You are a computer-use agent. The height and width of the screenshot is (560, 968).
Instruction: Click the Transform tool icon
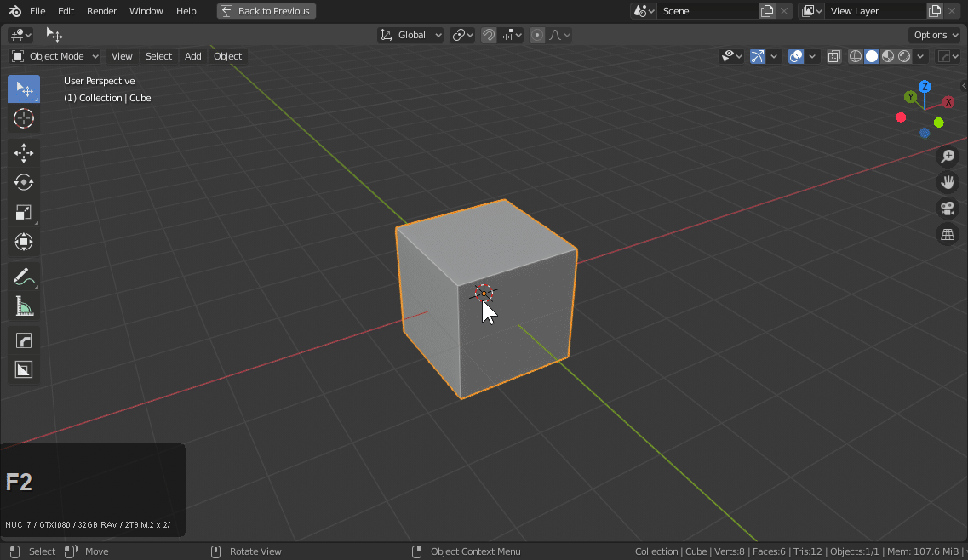point(24,242)
